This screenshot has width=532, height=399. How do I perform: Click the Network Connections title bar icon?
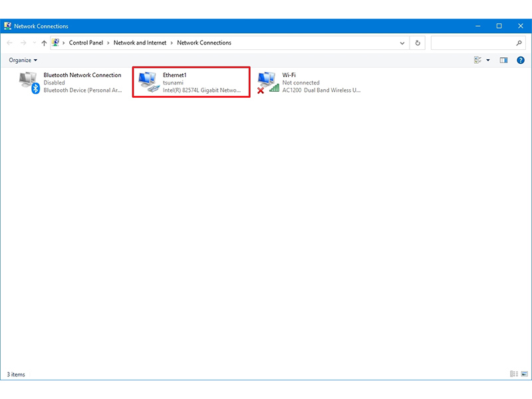pyautogui.click(x=7, y=26)
